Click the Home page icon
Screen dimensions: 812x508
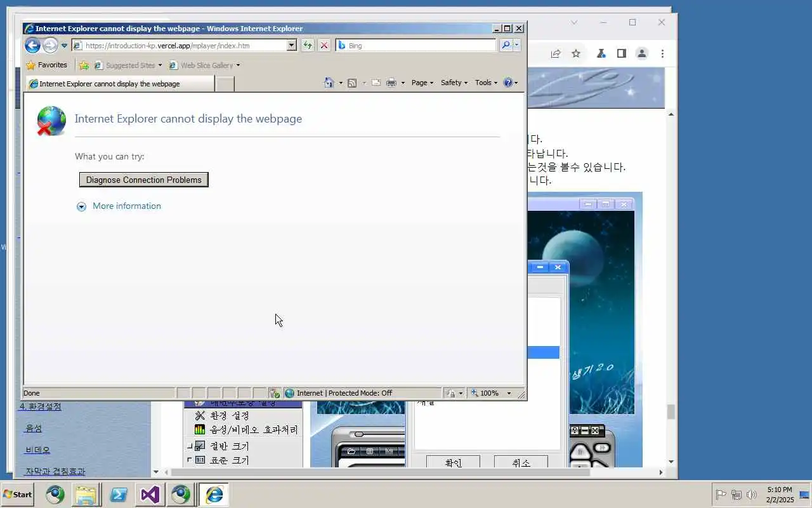click(329, 83)
